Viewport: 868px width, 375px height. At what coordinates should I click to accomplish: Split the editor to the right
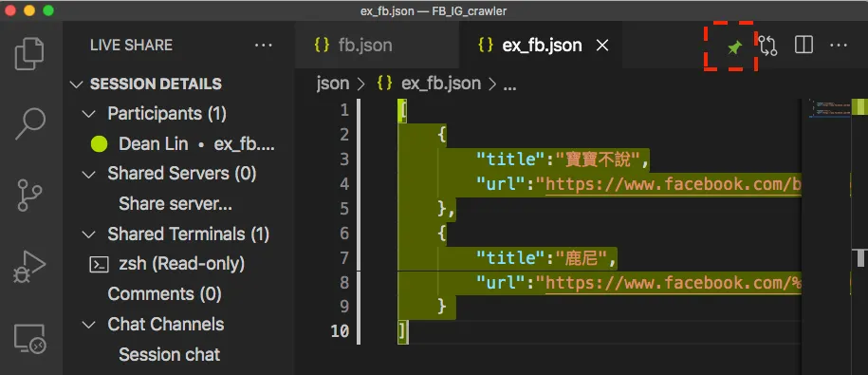803,45
